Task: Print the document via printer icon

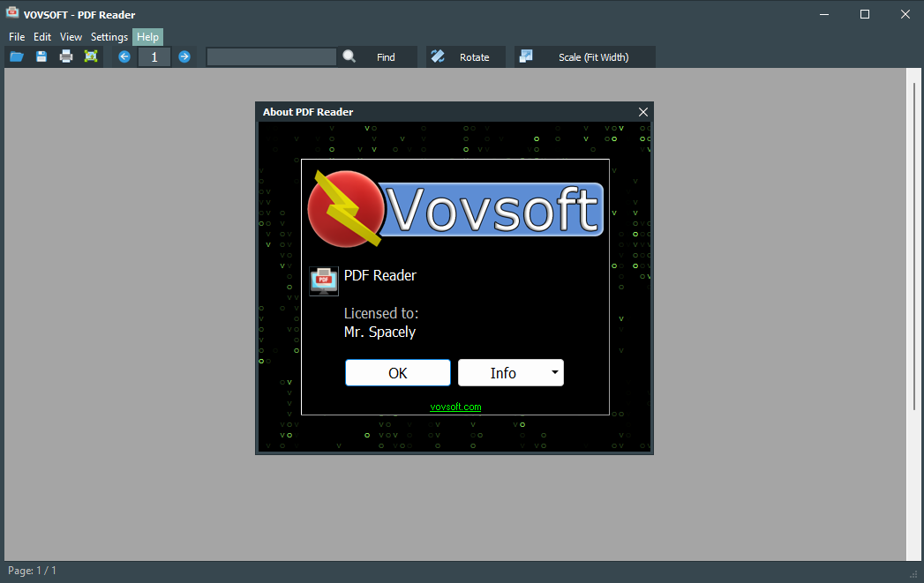Action: point(66,56)
